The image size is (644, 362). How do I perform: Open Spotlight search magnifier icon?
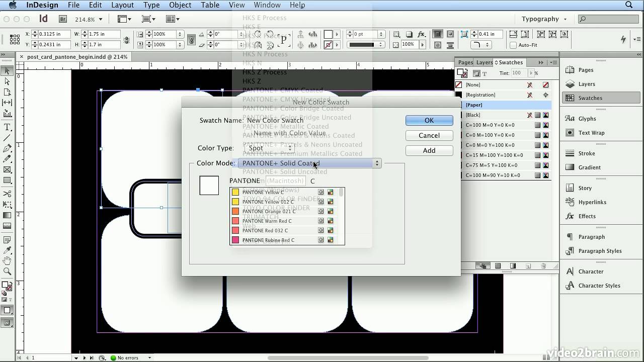[629, 5]
